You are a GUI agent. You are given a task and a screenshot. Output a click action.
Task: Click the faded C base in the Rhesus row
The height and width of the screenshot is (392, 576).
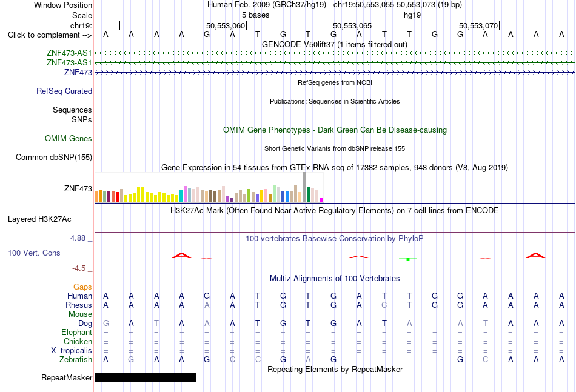[384, 305]
